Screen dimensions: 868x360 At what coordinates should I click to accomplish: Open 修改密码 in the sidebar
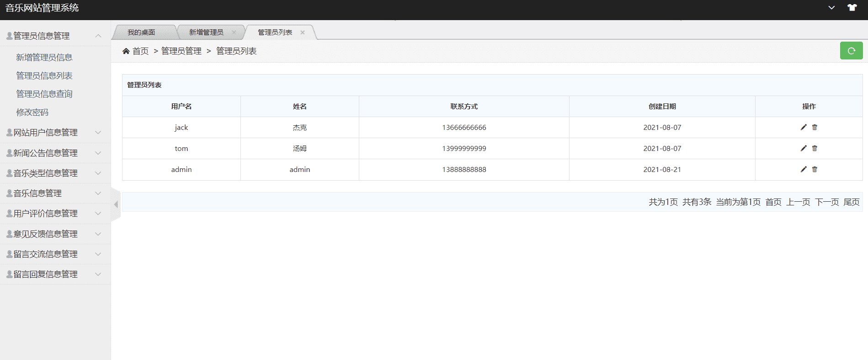click(x=32, y=112)
